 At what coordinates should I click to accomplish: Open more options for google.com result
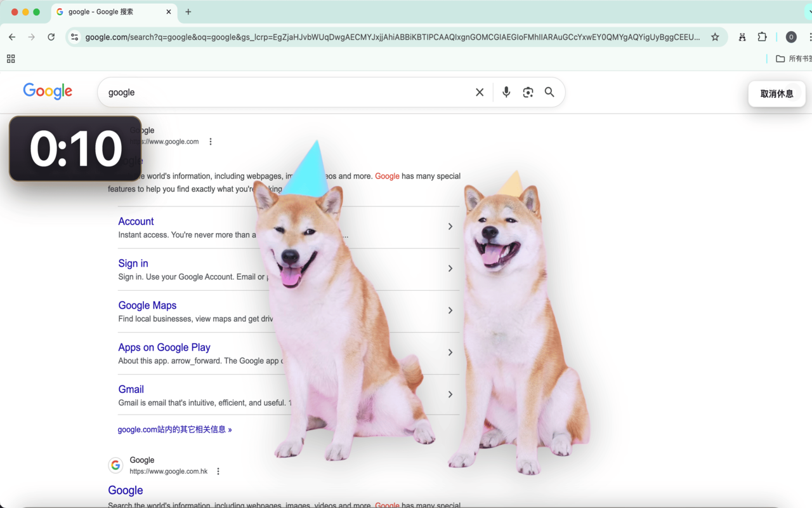211,142
